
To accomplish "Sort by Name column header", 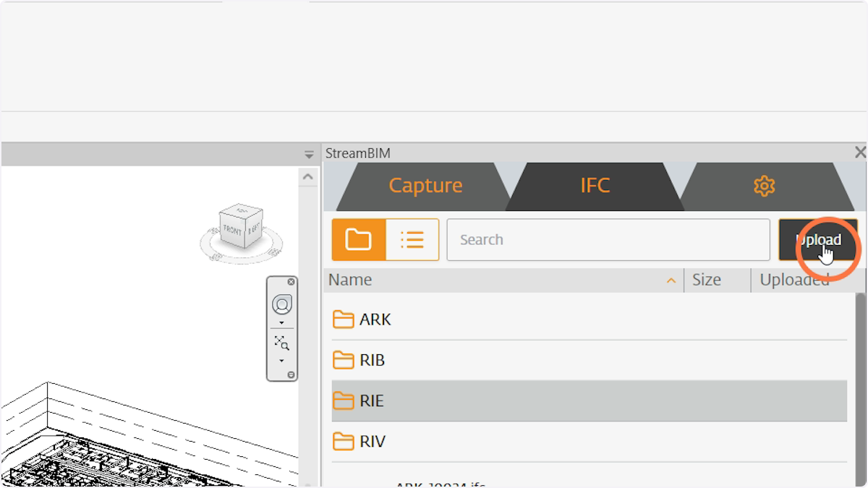I will [351, 280].
